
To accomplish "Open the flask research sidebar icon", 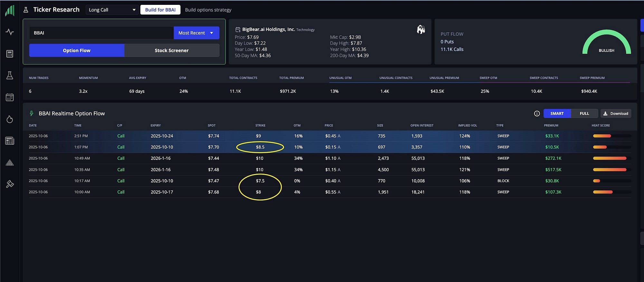I will (x=10, y=75).
